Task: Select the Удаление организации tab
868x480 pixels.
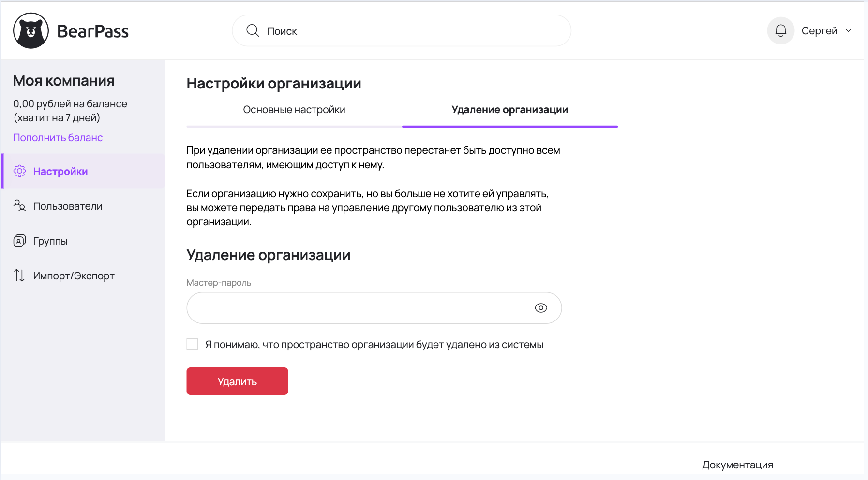Action: [509, 110]
